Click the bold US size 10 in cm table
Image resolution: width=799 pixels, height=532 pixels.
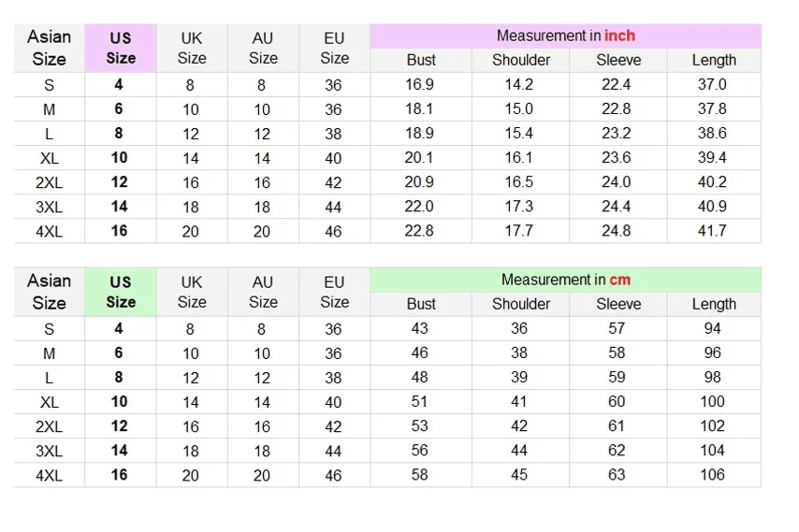pyautogui.click(x=119, y=402)
